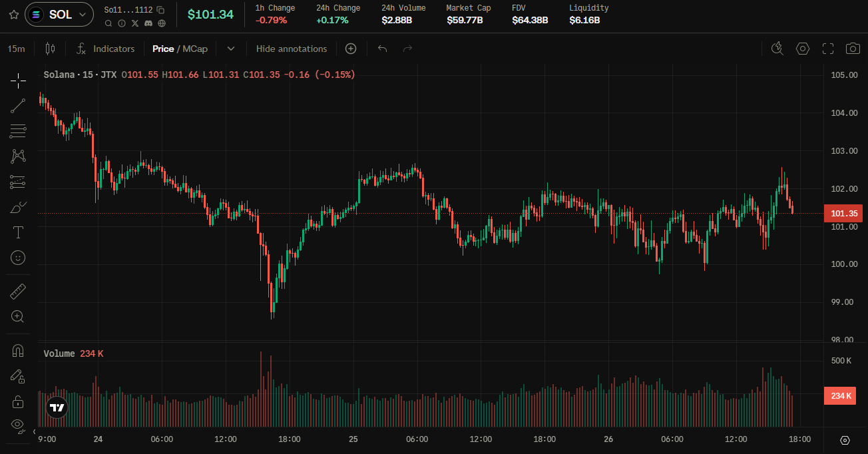Open the Indicators menu
Screen dimensions: 868x454
click(106, 49)
